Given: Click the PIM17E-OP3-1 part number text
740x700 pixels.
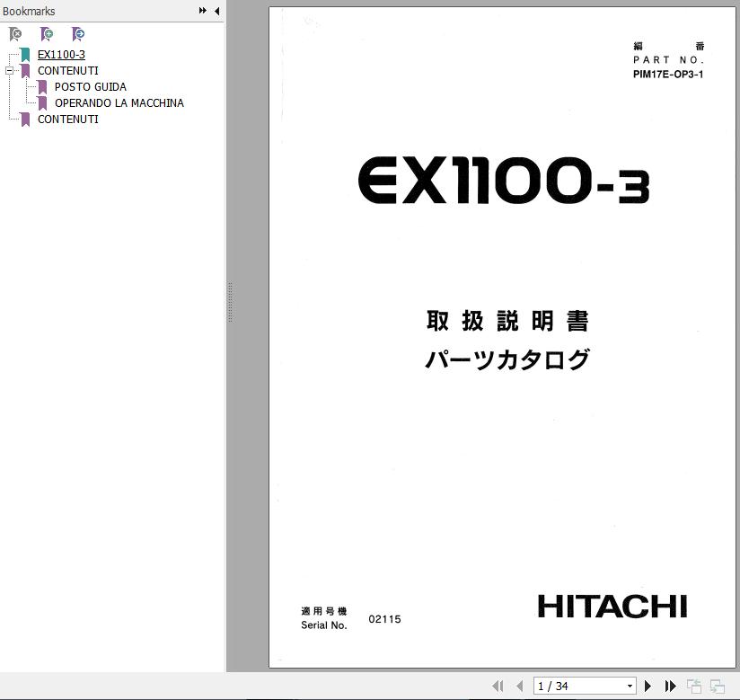Looking at the screenshot, I should [668, 75].
